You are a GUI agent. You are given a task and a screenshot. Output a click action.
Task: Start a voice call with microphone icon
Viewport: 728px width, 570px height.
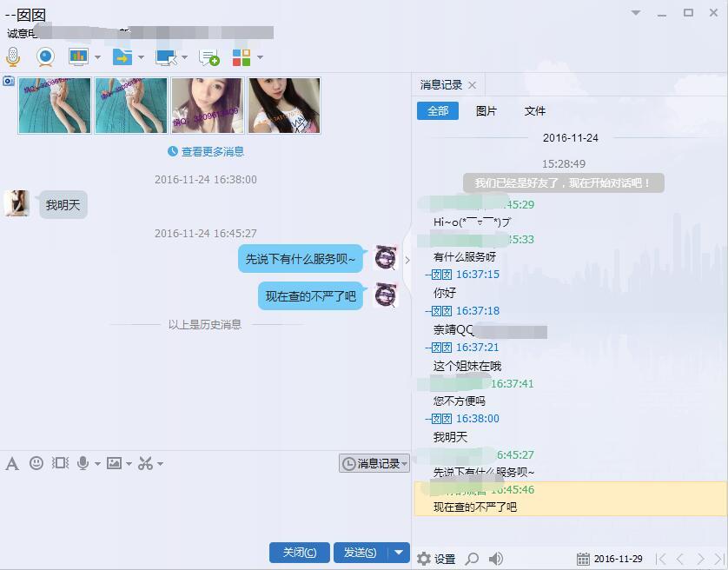pyautogui.click(x=13, y=57)
